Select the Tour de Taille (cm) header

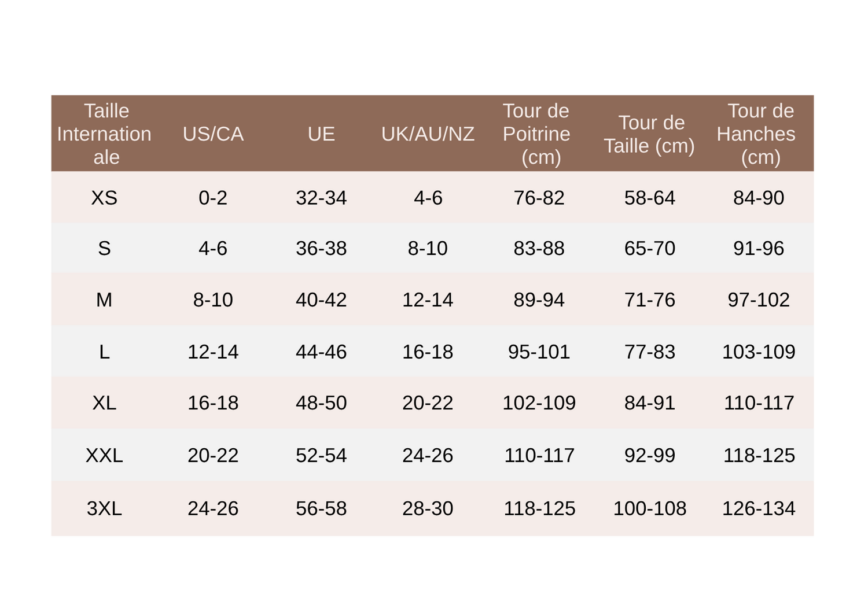click(650, 134)
